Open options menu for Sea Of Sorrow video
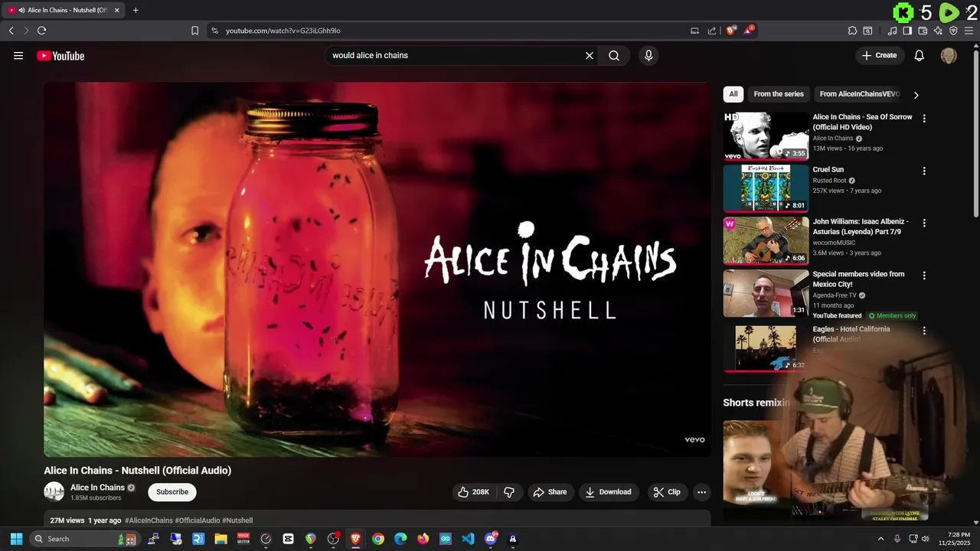The height and width of the screenshot is (551, 980). (924, 119)
